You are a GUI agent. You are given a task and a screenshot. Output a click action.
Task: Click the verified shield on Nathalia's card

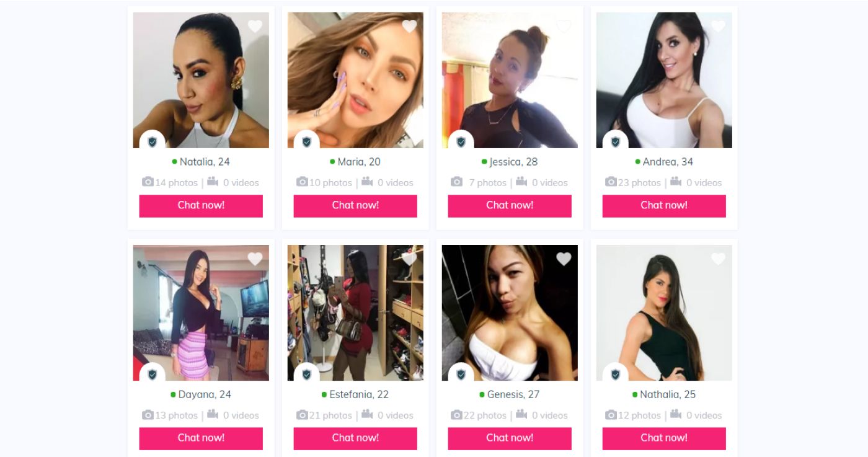pyautogui.click(x=616, y=375)
